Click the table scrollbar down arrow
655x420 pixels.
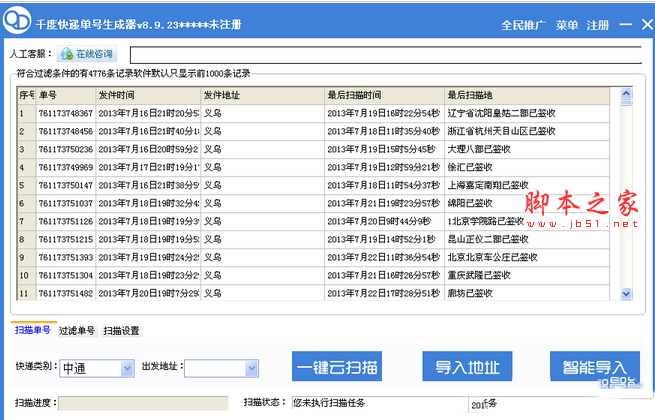tap(626, 294)
